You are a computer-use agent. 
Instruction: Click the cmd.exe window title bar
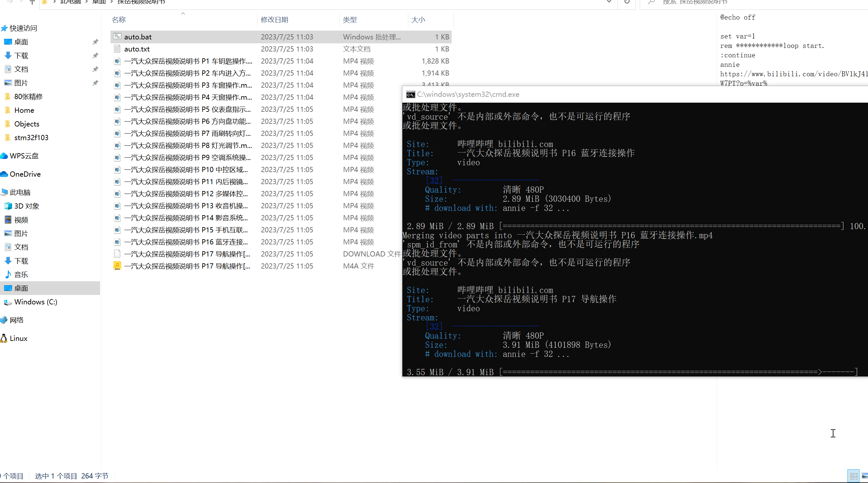pos(635,94)
